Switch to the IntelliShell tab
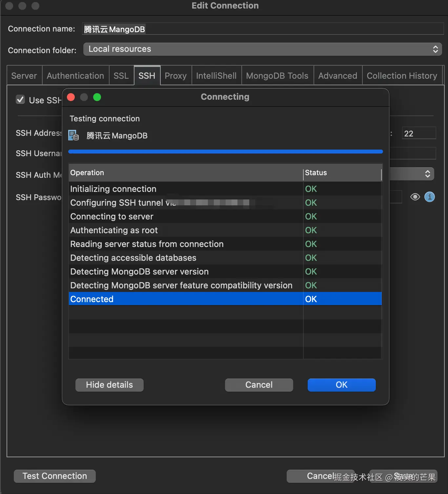This screenshot has width=448, height=494. (x=216, y=76)
